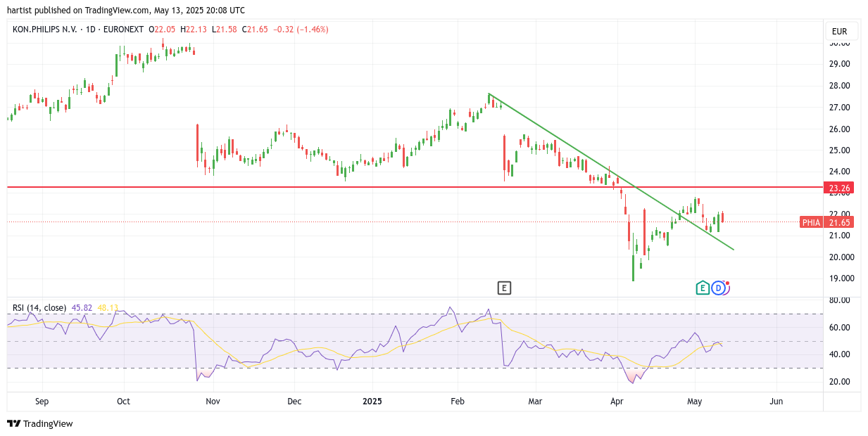Click the May label on the time axis
Screen dimensions: 868x436
click(x=695, y=402)
